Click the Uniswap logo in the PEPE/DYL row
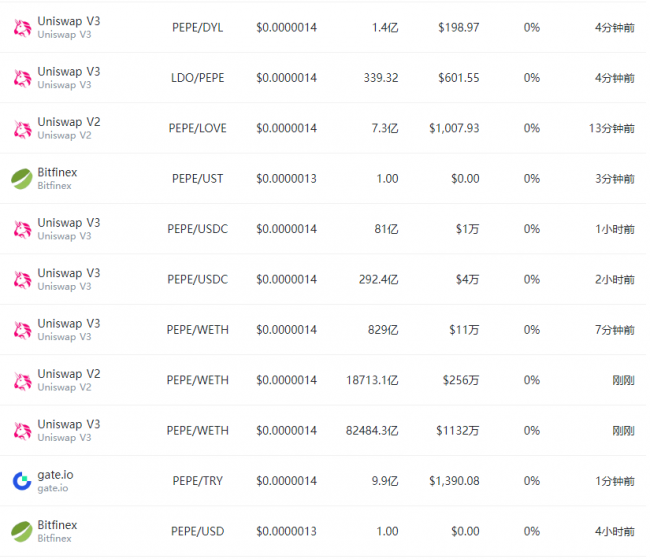 22,28
